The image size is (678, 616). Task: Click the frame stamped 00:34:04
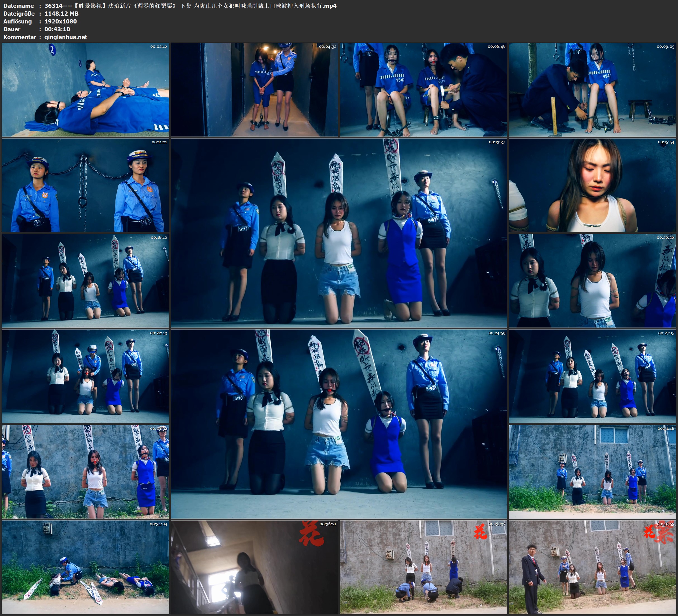pyautogui.click(x=85, y=567)
